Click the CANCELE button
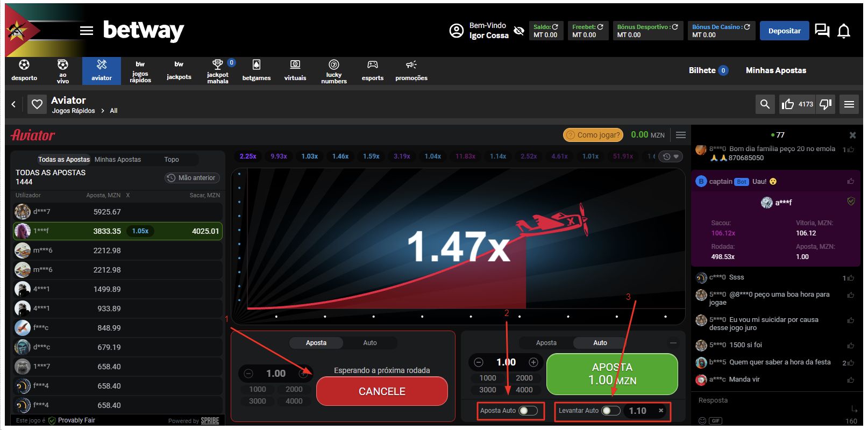Screen dimensions: 868x430 [382, 391]
